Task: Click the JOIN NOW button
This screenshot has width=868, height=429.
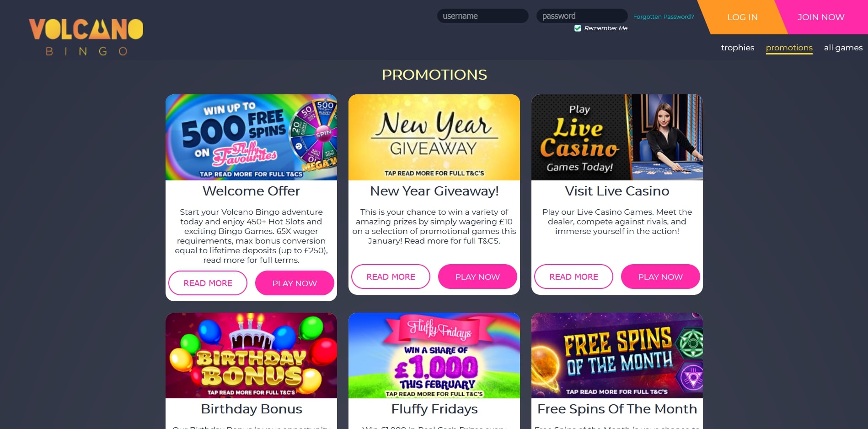Action: pos(821,17)
